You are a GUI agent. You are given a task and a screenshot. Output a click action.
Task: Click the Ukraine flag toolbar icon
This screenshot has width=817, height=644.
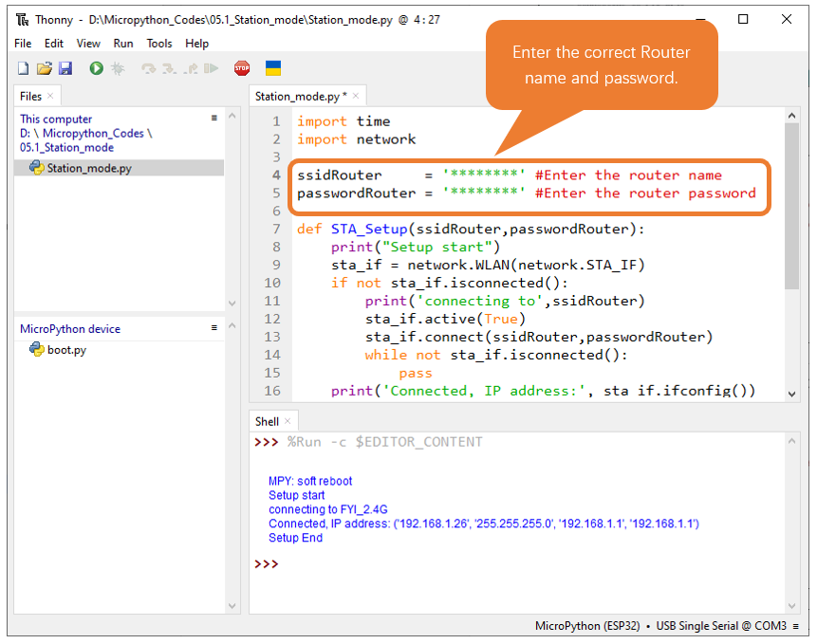click(x=273, y=68)
